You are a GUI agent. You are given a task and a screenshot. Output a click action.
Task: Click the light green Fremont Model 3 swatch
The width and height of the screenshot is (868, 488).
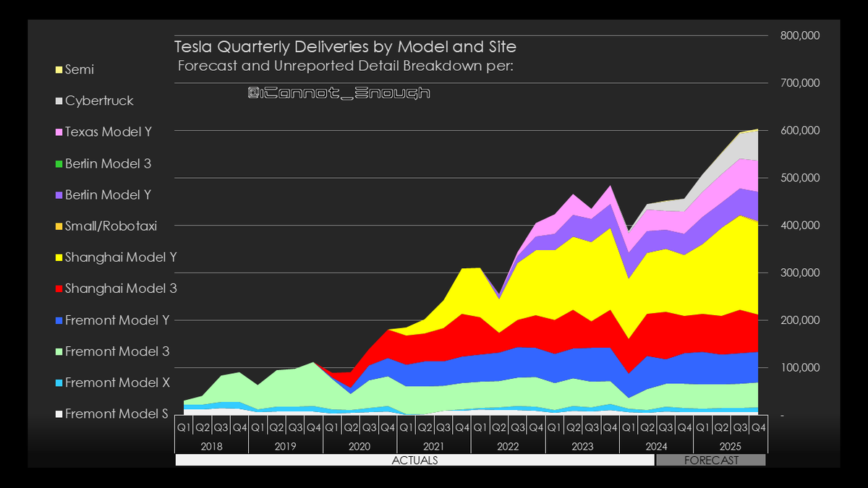click(x=59, y=351)
